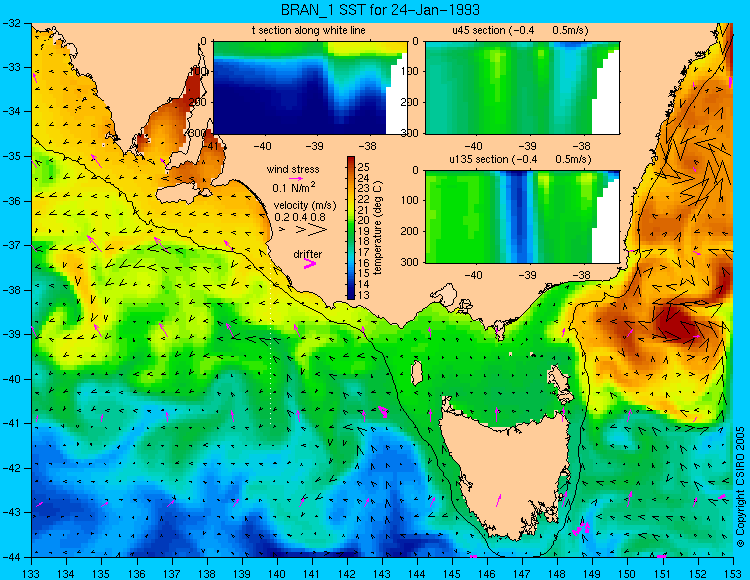Click the 'temperature (deg C)' colorbar label
The width and height of the screenshot is (750, 580).
(378, 228)
